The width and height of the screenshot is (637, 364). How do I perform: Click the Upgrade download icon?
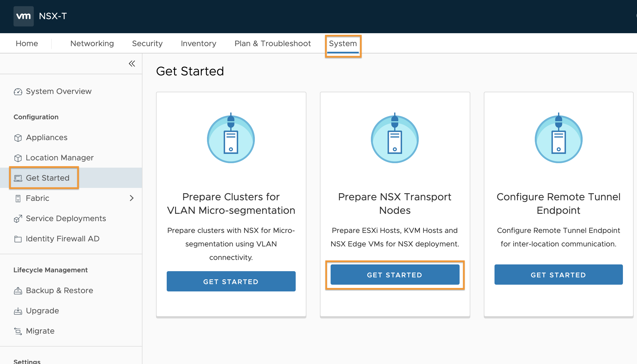[18, 311]
